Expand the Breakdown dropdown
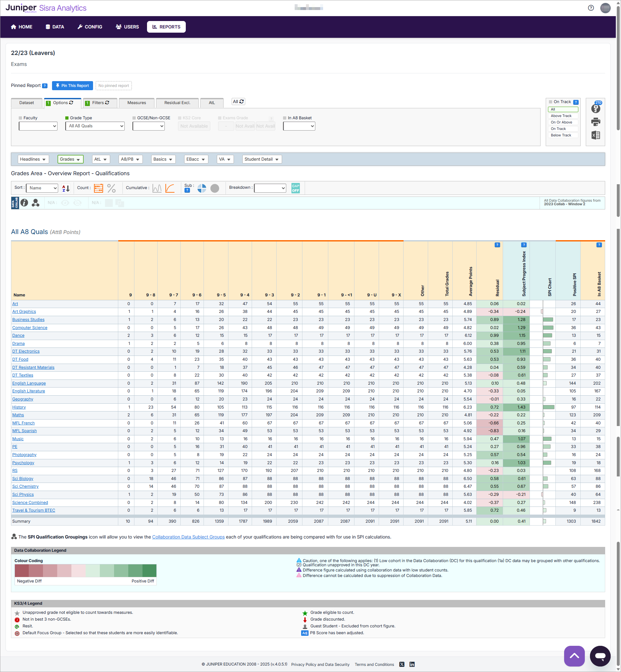 (270, 188)
